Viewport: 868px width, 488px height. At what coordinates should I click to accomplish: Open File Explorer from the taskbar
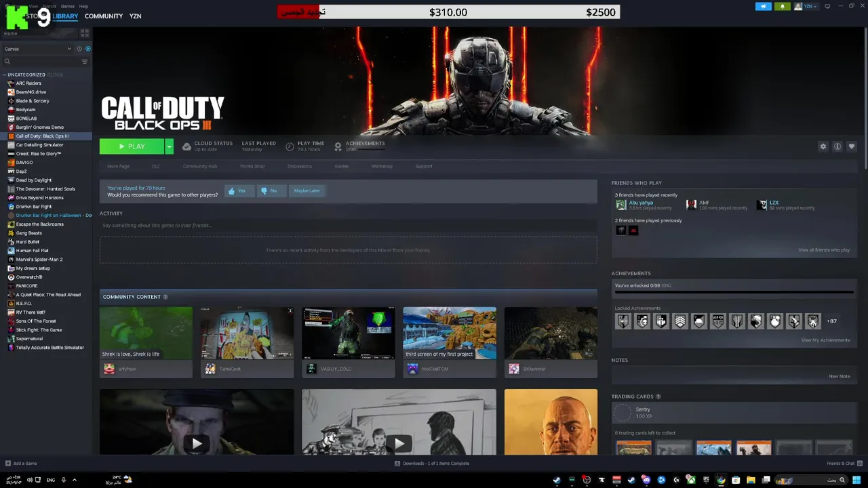(x=751, y=480)
